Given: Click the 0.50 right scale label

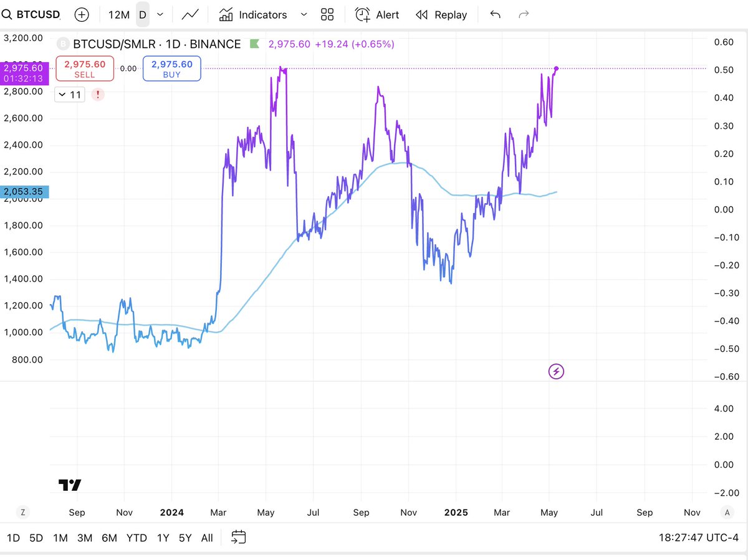Looking at the screenshot, I should coord(723,69).
